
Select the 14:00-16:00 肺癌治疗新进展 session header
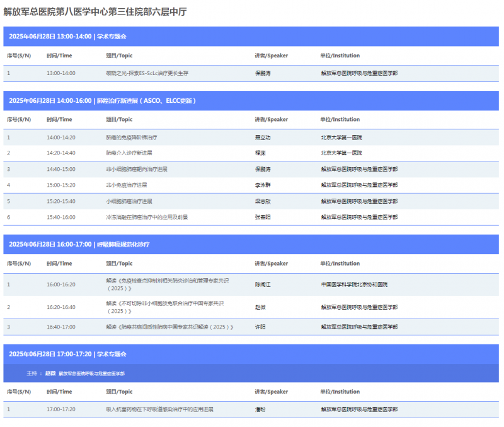[x=251, y=101]
